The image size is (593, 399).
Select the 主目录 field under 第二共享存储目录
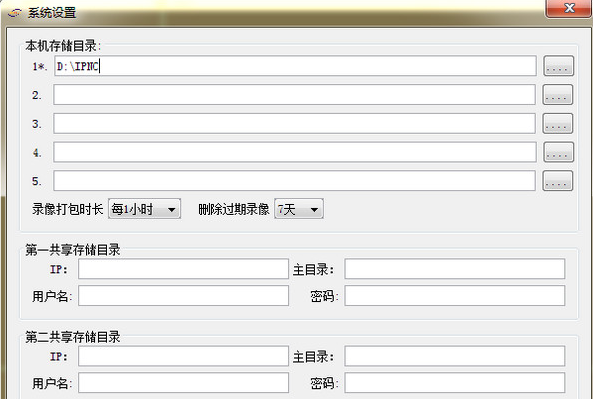point(455,356)
